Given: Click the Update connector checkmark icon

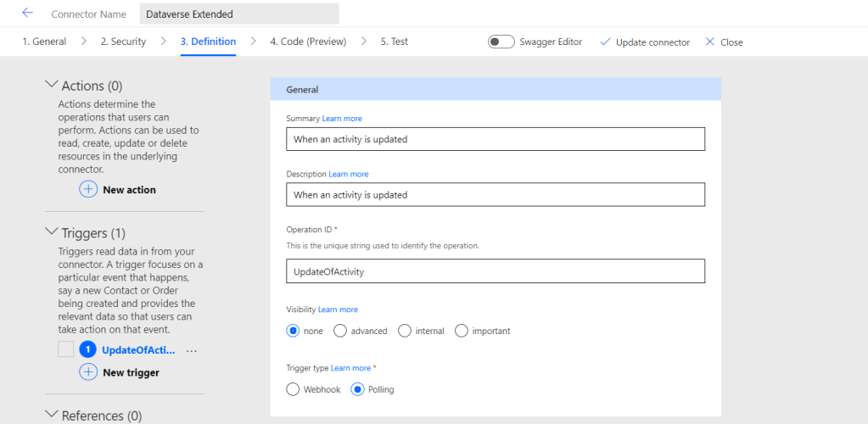Looking at the screenshot, I should tap(605, 42).
